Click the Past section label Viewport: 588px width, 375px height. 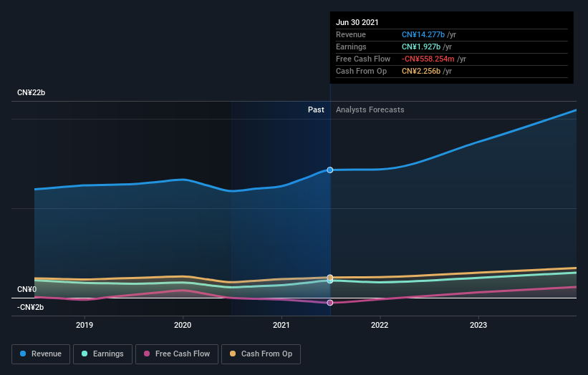[x=316, y=109]
